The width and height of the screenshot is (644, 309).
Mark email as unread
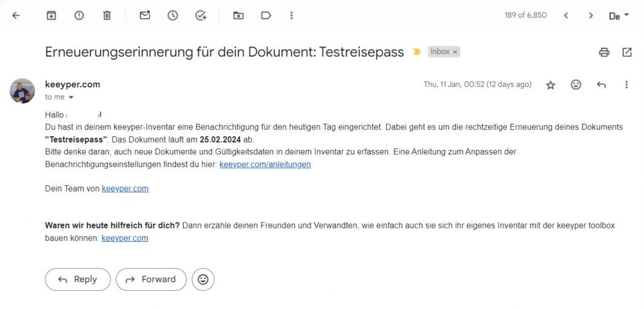pos(145,16)
